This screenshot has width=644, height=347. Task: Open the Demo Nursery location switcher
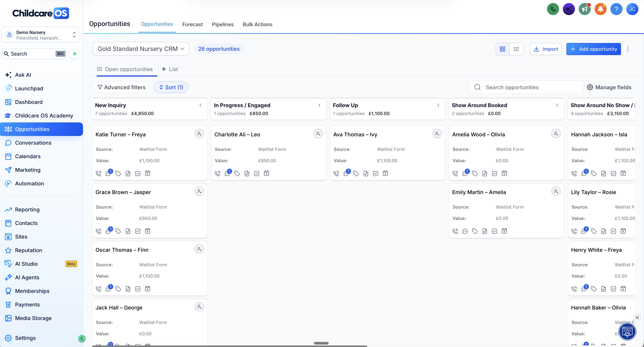(x=41, y=35)
